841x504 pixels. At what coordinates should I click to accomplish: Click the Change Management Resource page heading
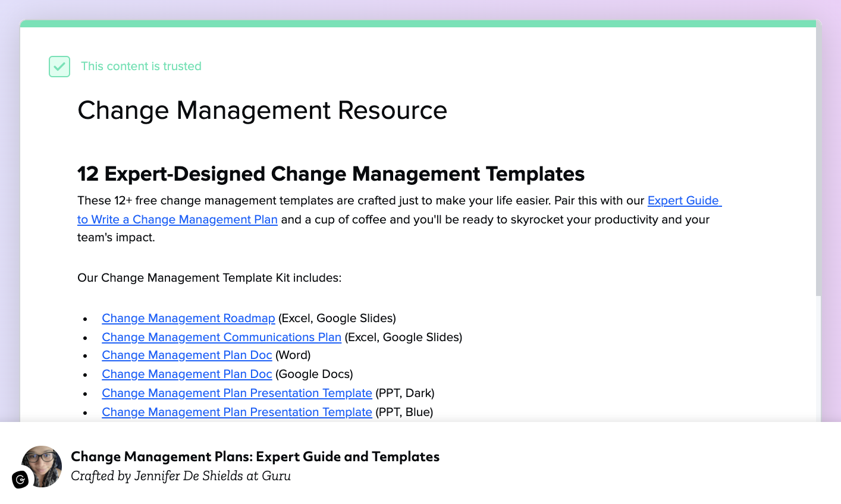(262, 111)
